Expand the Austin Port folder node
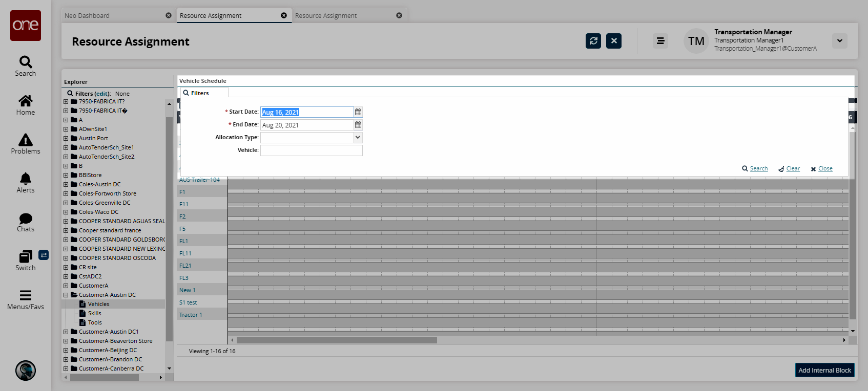868x391 pixels. (66, 138)
